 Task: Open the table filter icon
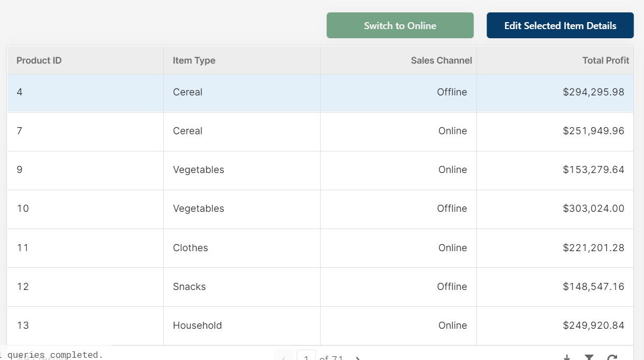click(590, 358)
